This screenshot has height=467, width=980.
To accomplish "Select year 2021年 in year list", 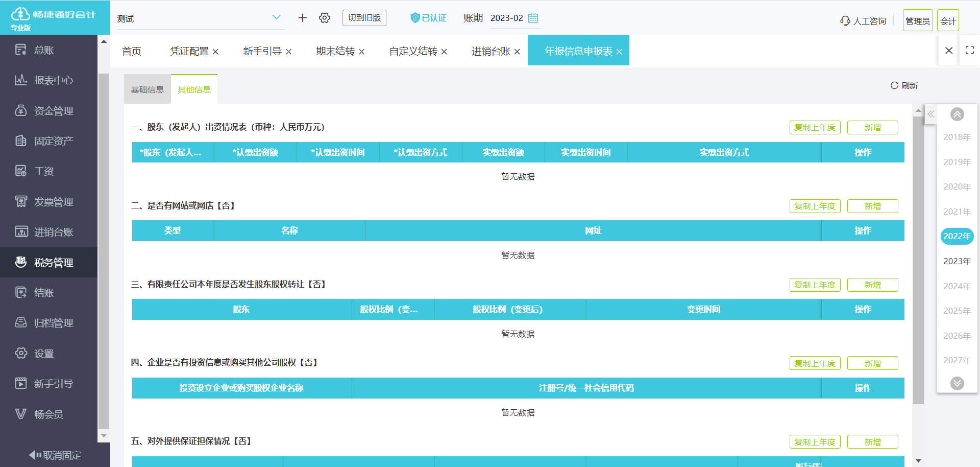I will pos(957,212).
